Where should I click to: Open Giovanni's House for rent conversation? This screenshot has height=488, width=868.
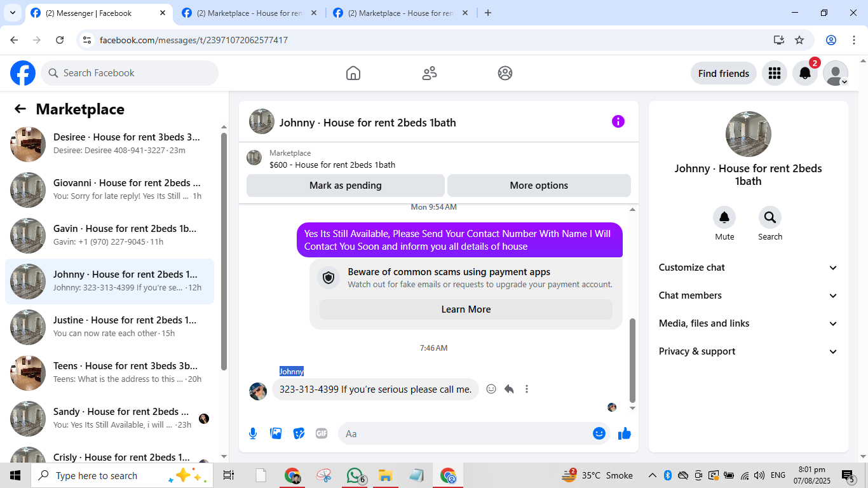[x=109, y=189]
